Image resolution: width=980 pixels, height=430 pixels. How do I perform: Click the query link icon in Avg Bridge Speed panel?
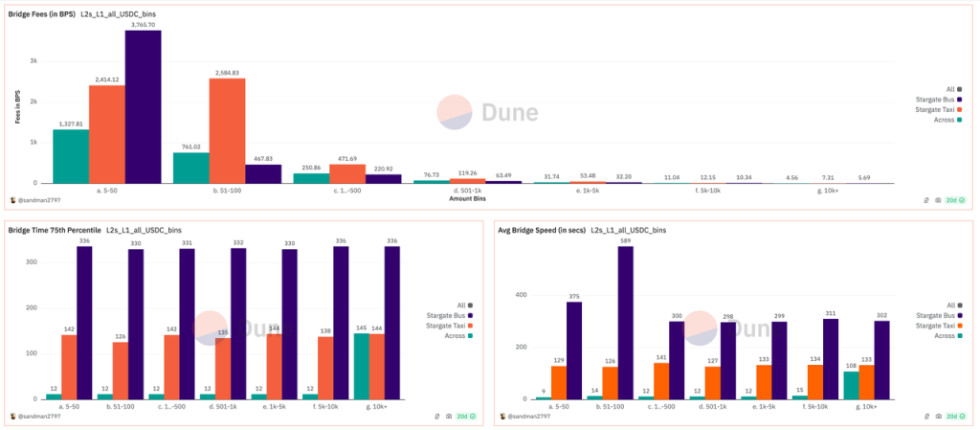point(926,417)
